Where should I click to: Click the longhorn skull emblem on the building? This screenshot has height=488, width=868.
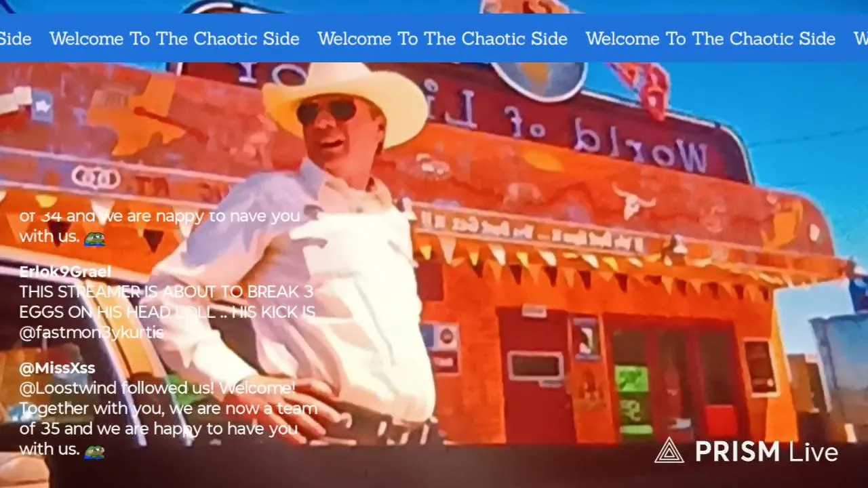[x=633, y=201]
